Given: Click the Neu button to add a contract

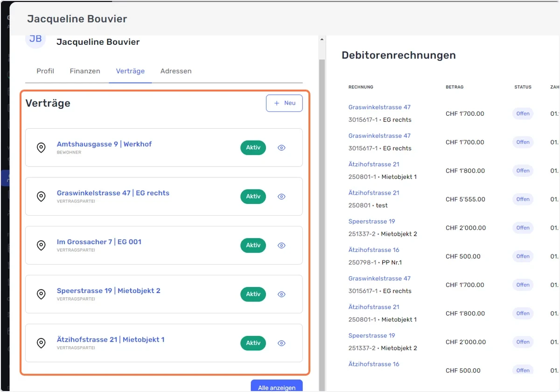Looking at the screenshot, I should 284,103.
